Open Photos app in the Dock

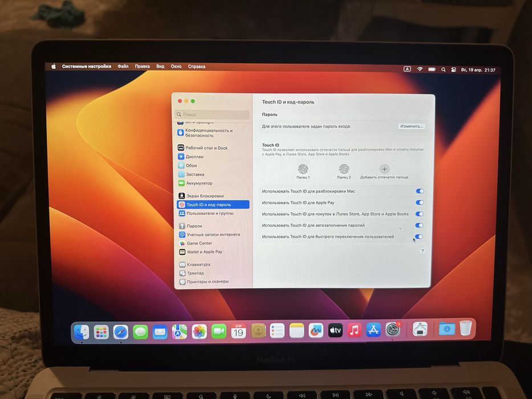199,332
